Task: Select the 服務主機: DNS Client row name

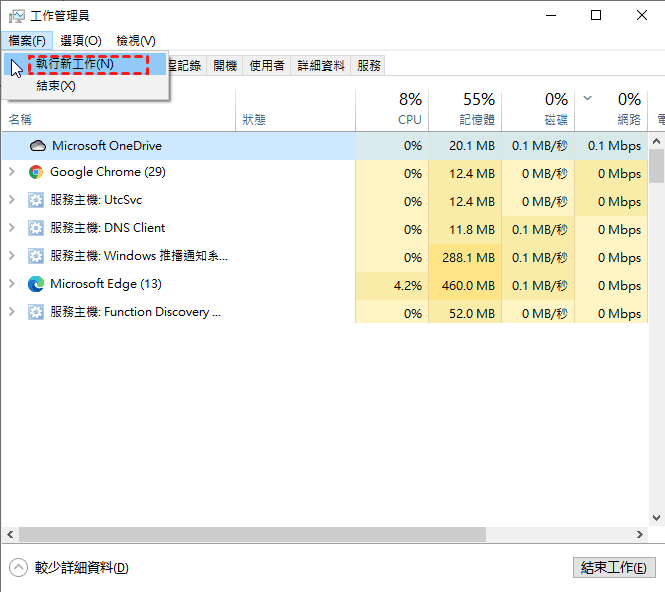Action: [107, 228]
